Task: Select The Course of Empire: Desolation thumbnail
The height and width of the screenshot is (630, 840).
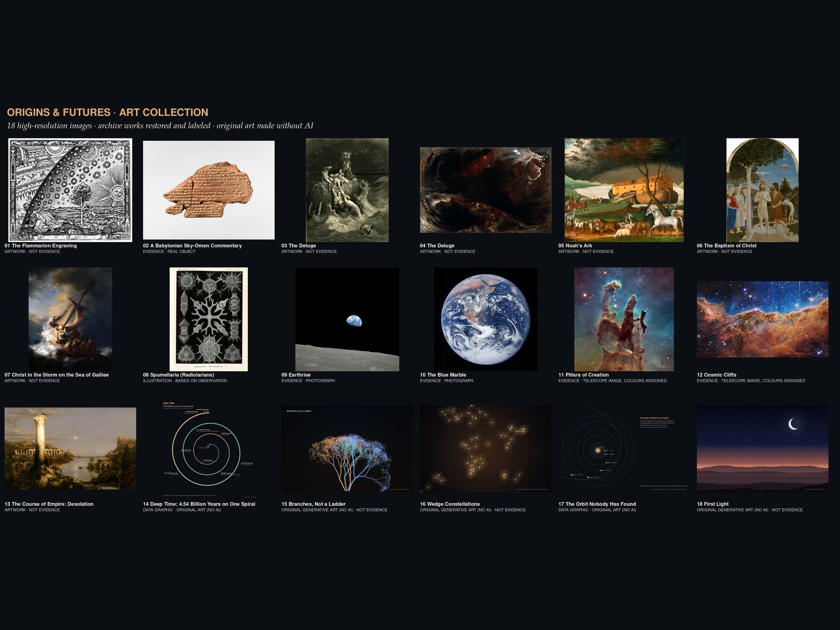Action: pyautogui.click(x=70, y=448)
